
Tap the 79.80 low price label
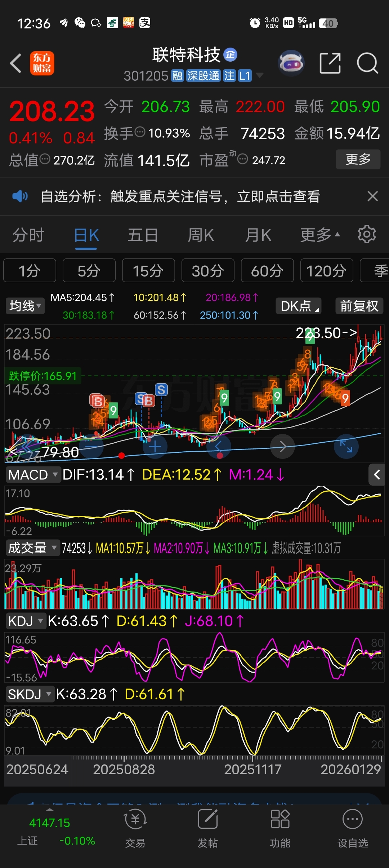tap(61, 452)
